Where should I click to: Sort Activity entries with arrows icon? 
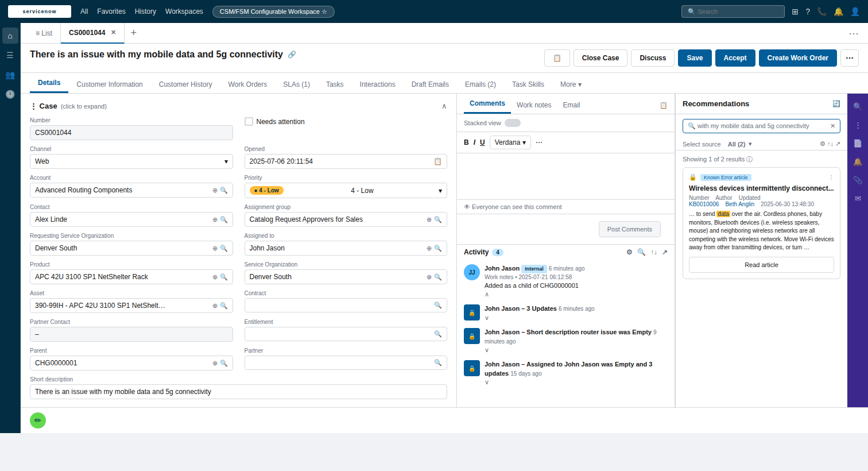[654, 252]
